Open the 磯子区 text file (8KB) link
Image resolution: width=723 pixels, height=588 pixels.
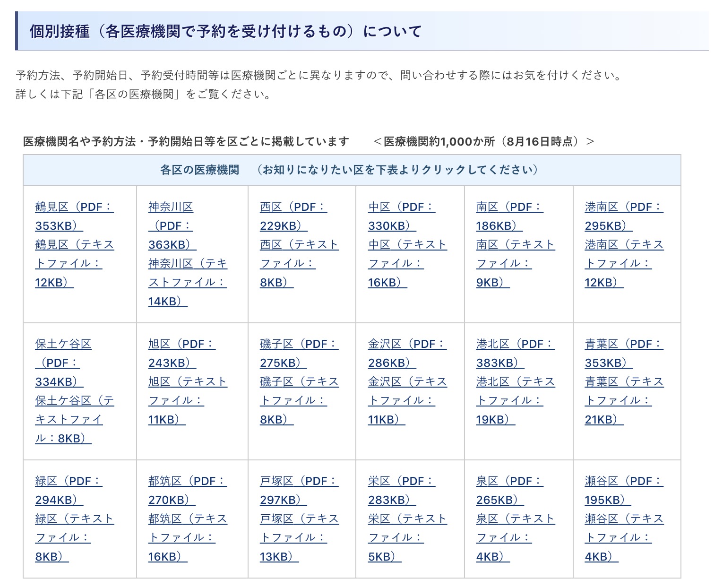click(299, 401)
